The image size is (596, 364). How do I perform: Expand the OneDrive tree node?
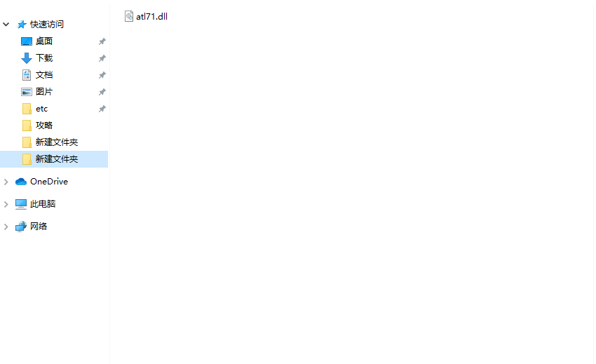[x=6, y=182]
